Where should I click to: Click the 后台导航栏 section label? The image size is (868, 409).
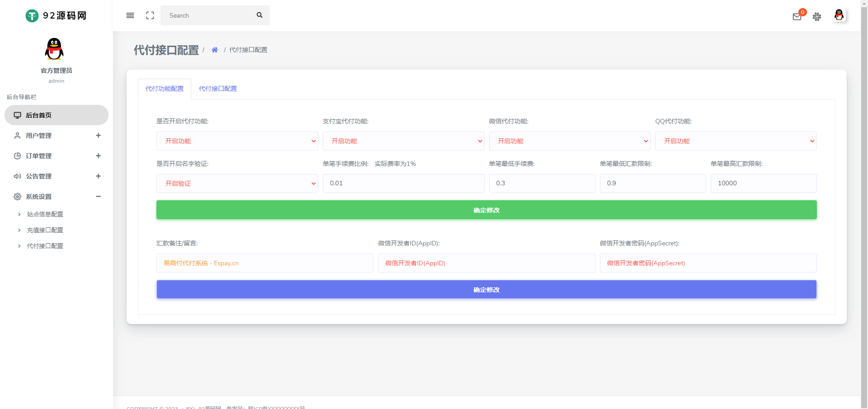tap(21, 97)
